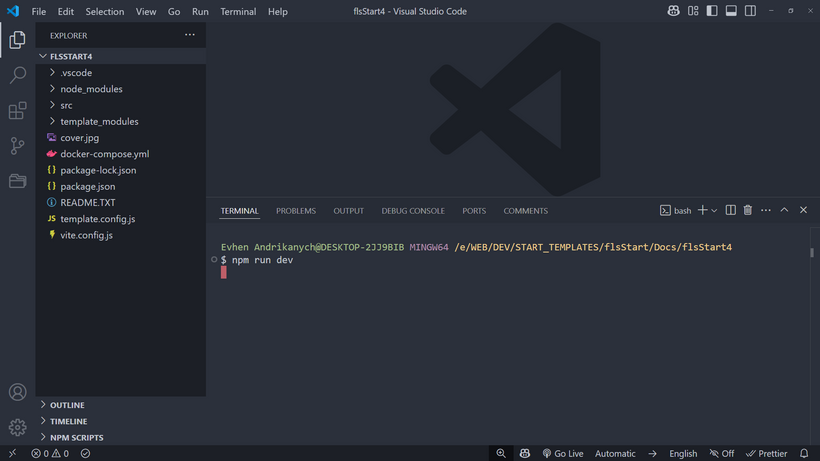Open the Terminal menu

point(238,12)
